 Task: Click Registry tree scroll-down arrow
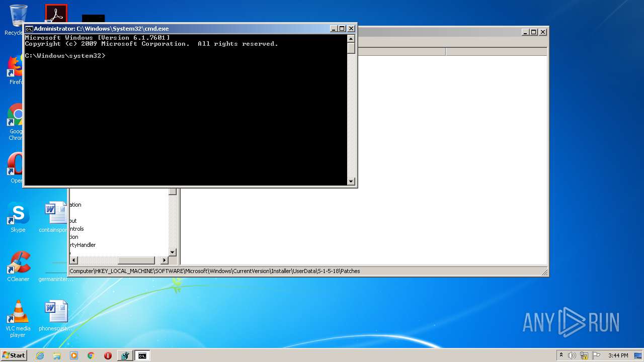coord(173,252)
